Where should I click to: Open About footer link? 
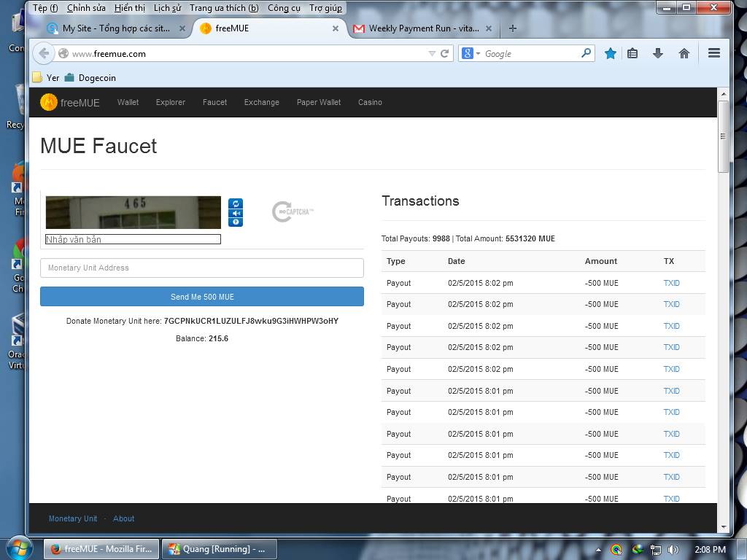point(123,518)
